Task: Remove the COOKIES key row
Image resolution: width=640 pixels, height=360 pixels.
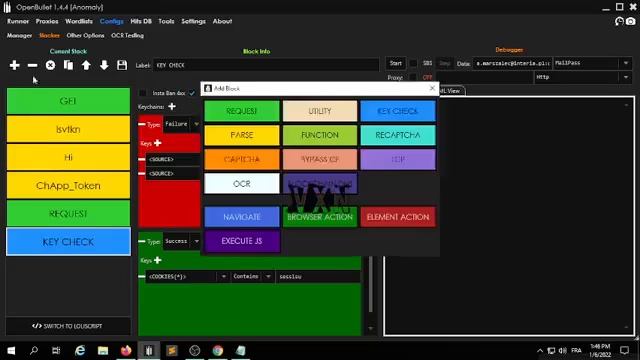Action: (x=142, y=277)
